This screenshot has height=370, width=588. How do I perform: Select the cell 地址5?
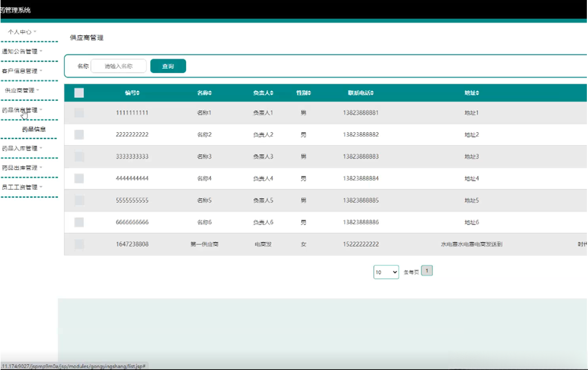(x=472, y=200)
